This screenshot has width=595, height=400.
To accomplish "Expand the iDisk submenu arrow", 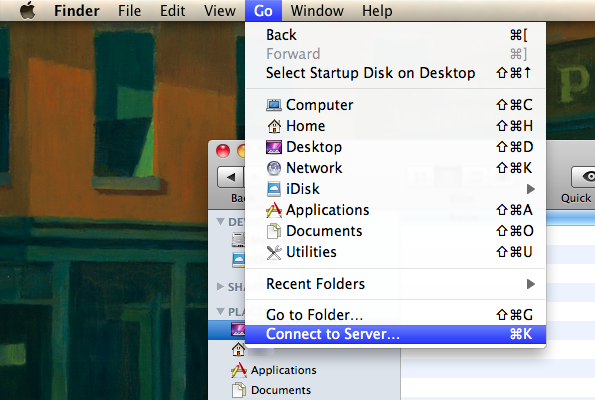I will [x=531, y=189].
